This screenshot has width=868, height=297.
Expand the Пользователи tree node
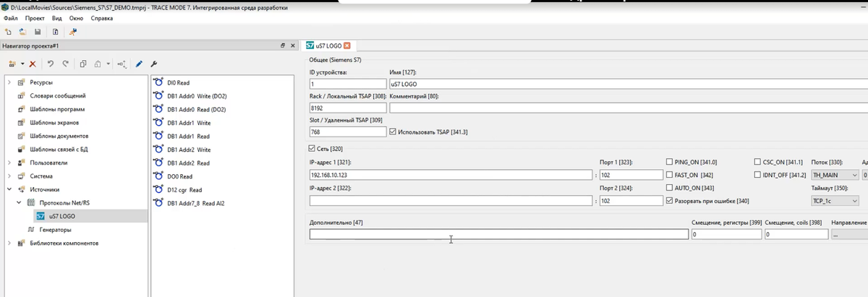click(x=9, y=163)
